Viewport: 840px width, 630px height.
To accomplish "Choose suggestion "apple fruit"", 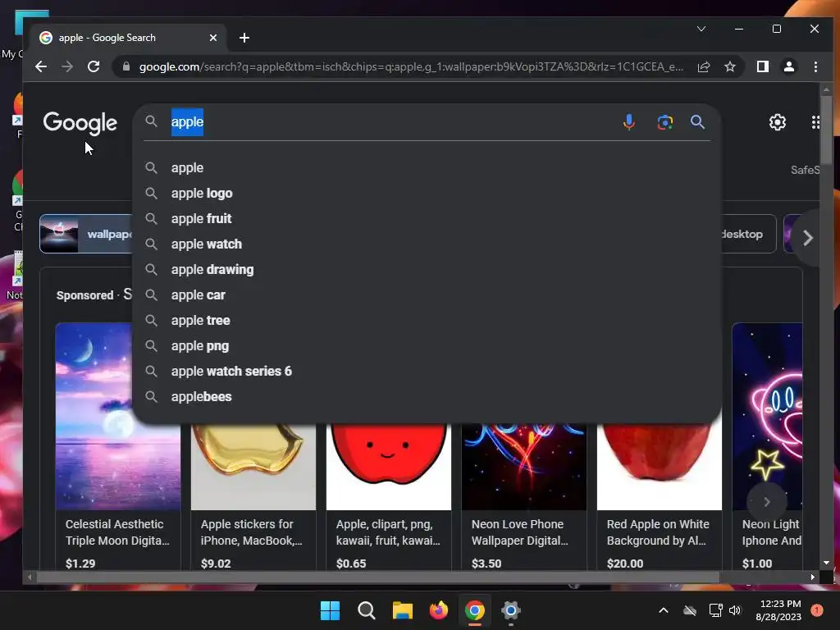I will pyautogui.click(x=427, y=218).
